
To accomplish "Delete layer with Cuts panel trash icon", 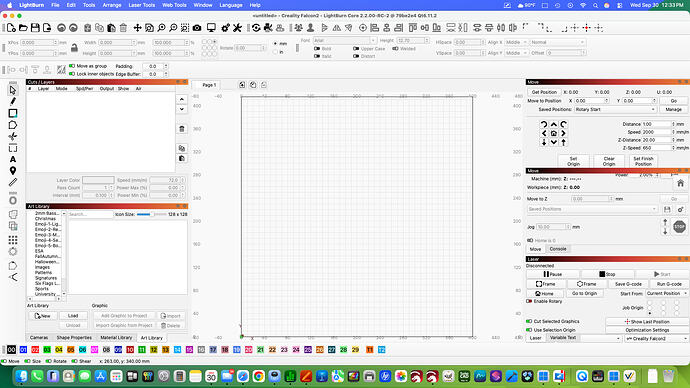I will tap(182, 129).
